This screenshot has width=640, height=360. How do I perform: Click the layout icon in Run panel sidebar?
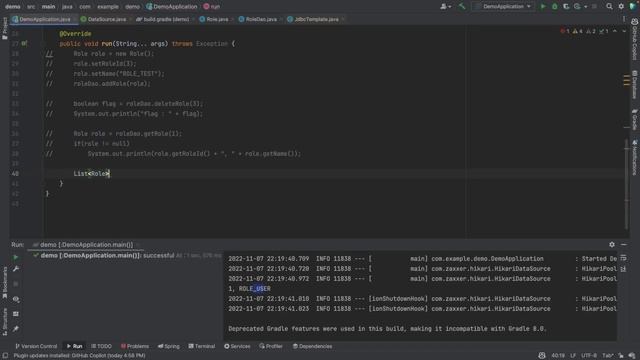point(16,314)
